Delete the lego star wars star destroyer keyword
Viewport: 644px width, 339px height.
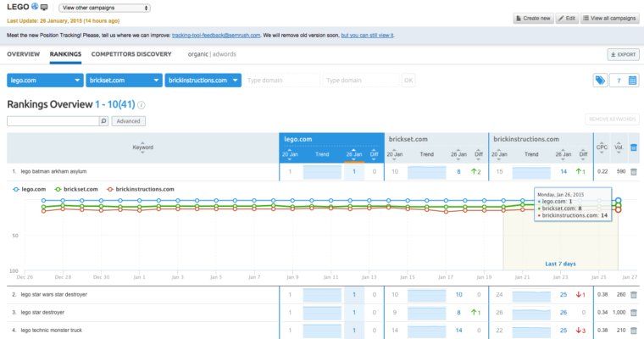click(x=634, y=295)
